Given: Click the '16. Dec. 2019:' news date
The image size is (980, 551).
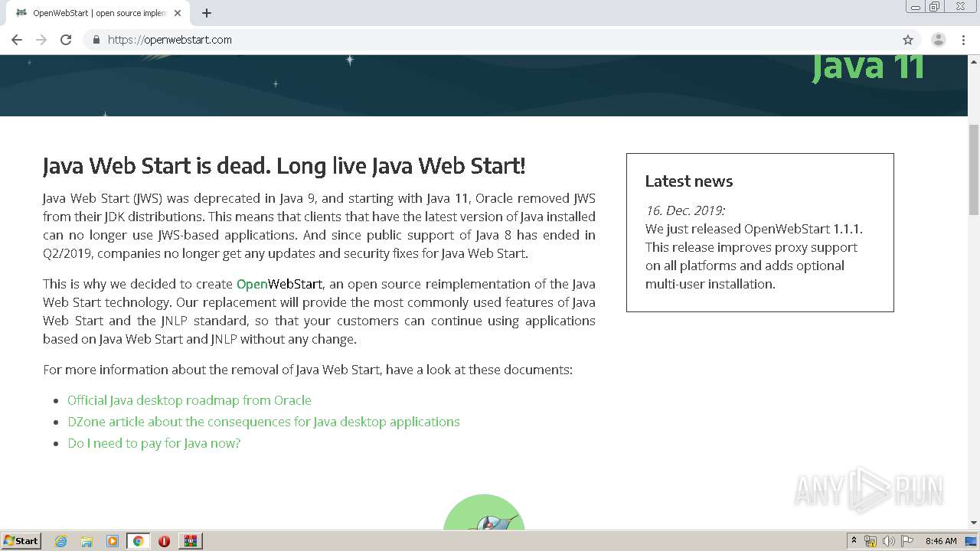Looking at the screenshot, I should (x=684, y=210).
